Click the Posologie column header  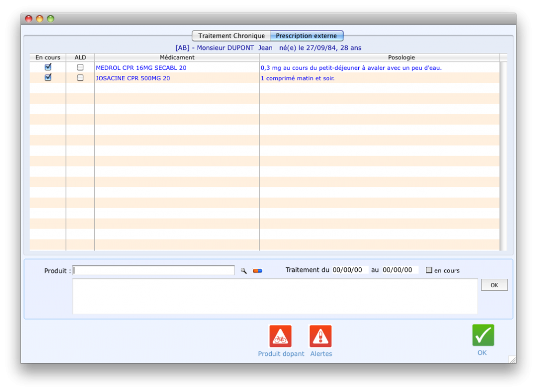380,58
